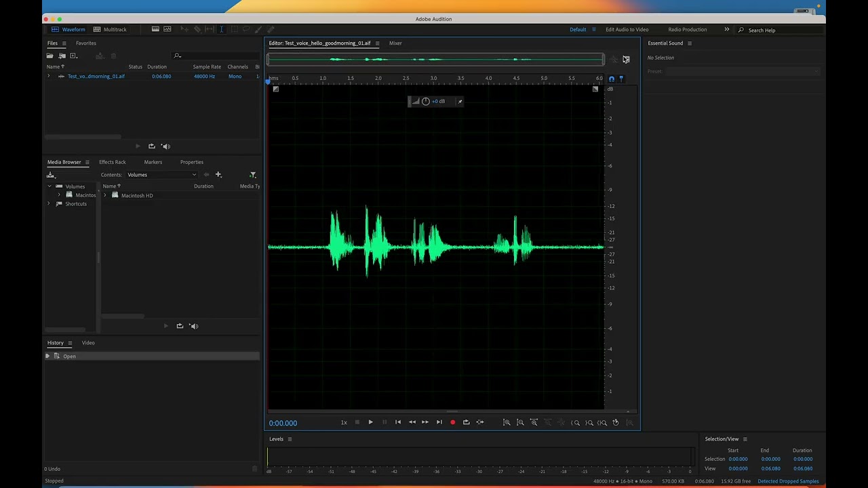The width and height of the screenshot is (868, 488).
Task: Click the Search Help field
Action: (x=780, y=30)
